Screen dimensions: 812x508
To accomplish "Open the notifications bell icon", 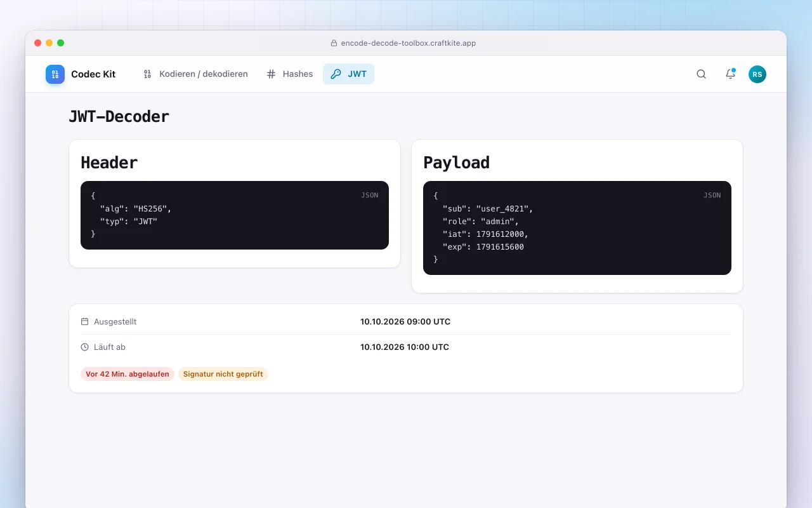I will pos(730,74).
